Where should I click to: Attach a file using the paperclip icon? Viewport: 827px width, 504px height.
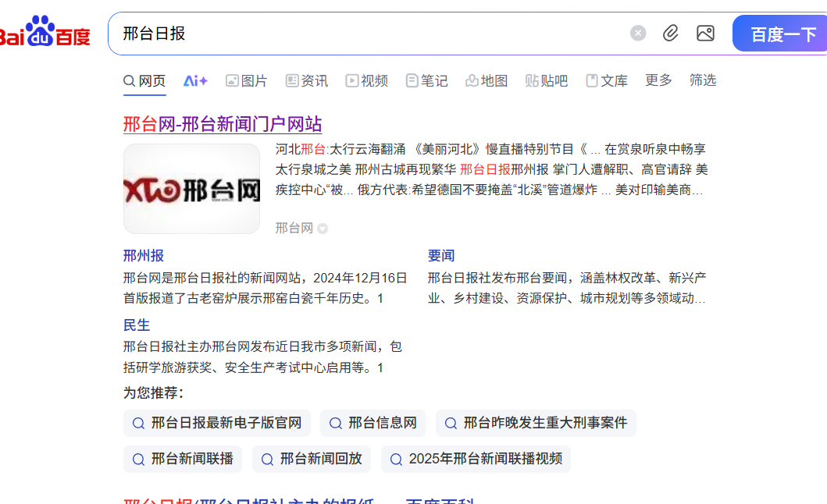pyautogui.click(x=670, y=34)
